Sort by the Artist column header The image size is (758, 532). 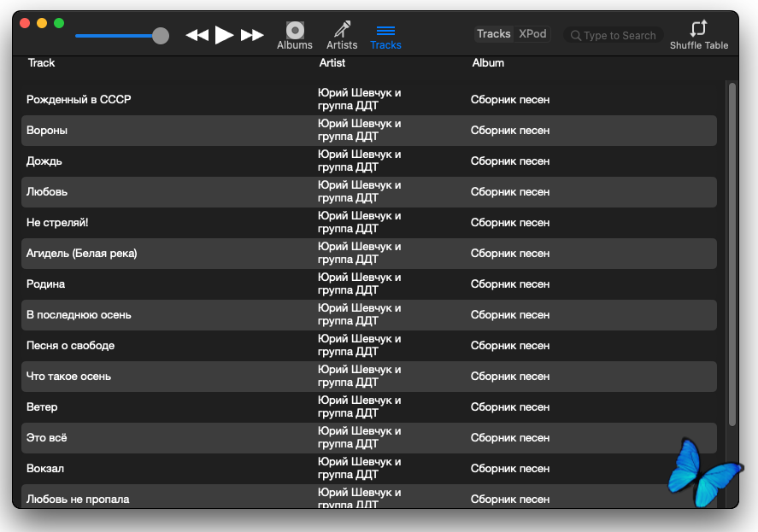(x=332, y=63)
